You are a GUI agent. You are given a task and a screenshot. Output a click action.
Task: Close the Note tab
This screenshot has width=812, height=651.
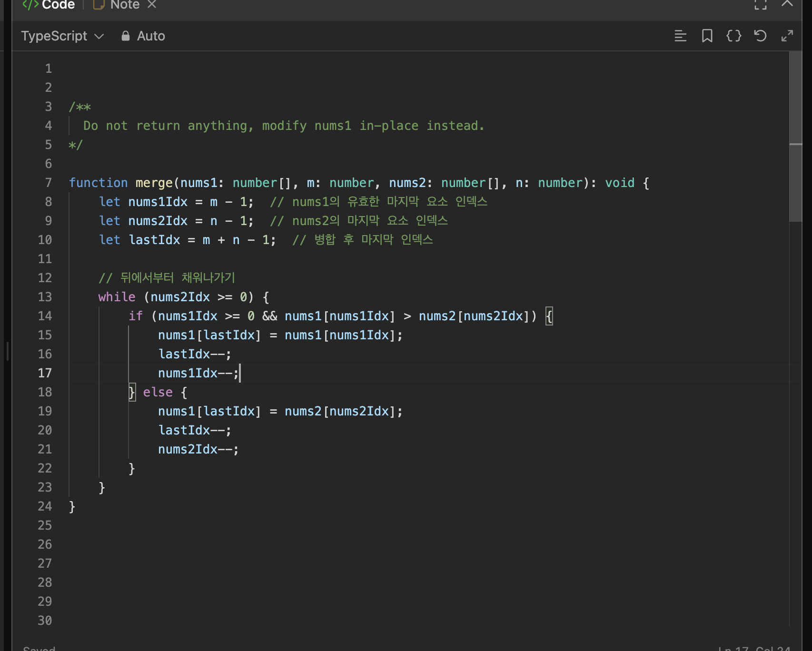click(152, 4)
